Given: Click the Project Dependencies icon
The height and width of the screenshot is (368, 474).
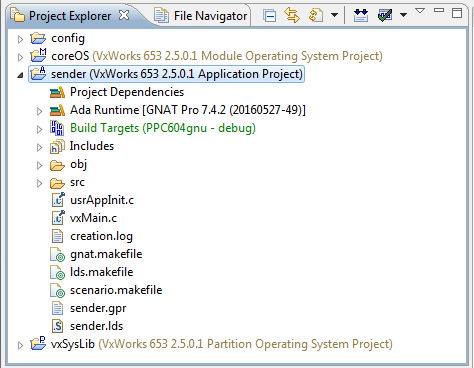Looking at the screenshot, I should click(x=57, y=92).
